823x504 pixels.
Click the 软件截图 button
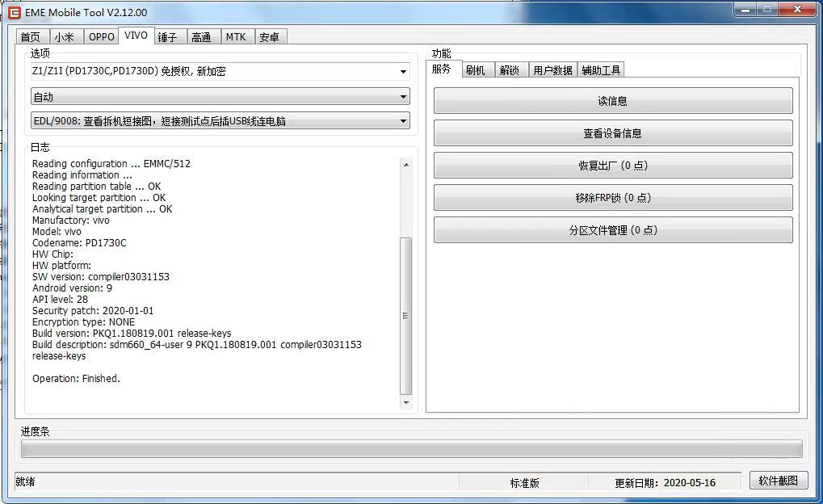pos(779,481)
